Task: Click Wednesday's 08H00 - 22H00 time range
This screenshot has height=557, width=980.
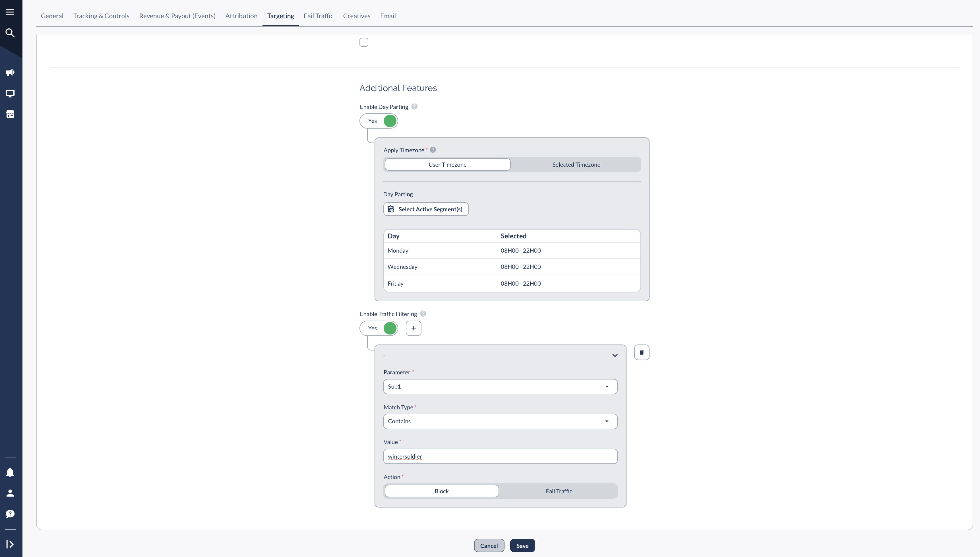Action: [x=521, y=267]
